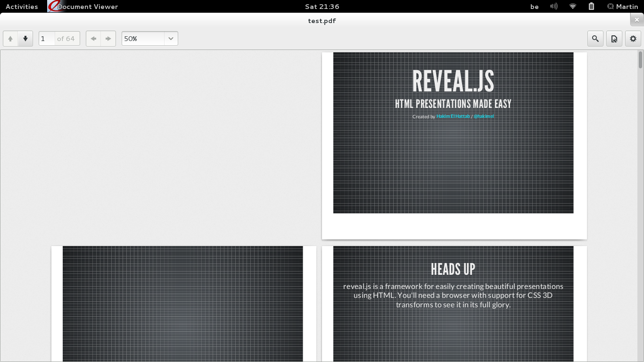Click the HEADS UP slide page
Viewport: 644px width, 362px height.
(454, 304)
